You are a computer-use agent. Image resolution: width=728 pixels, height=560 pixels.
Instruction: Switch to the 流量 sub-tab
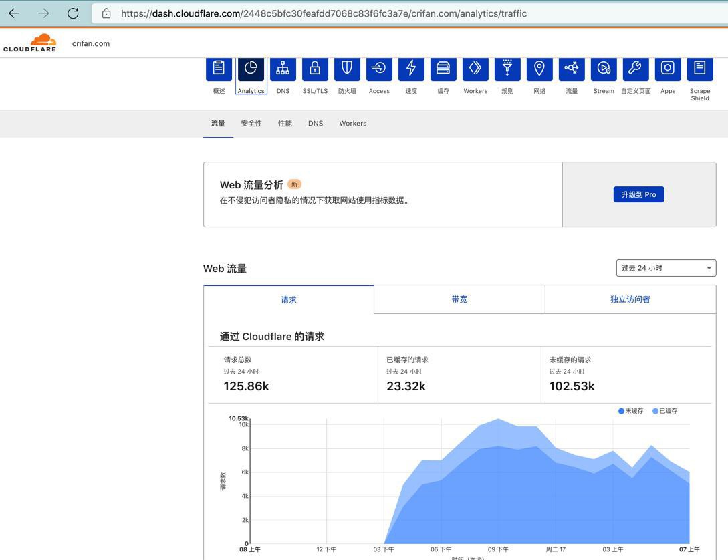(218, 124)
